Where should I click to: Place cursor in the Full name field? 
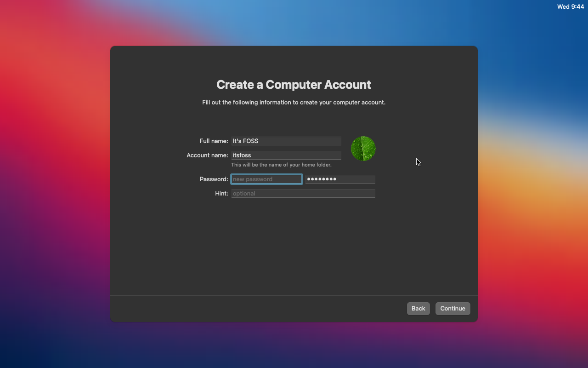click(286, 141)
